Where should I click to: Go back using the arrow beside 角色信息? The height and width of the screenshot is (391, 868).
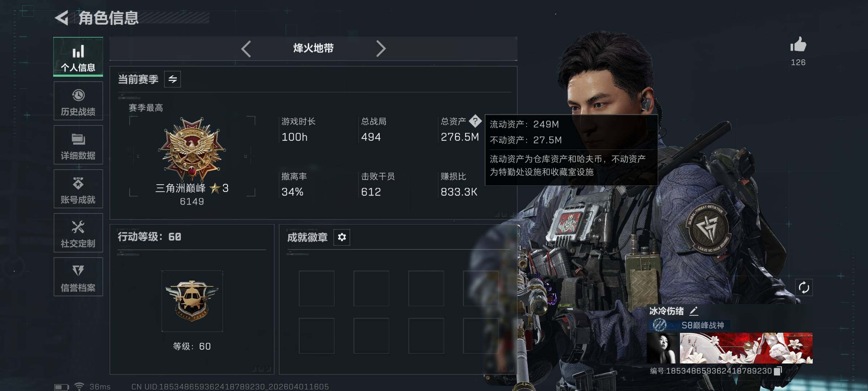point(62,18)
